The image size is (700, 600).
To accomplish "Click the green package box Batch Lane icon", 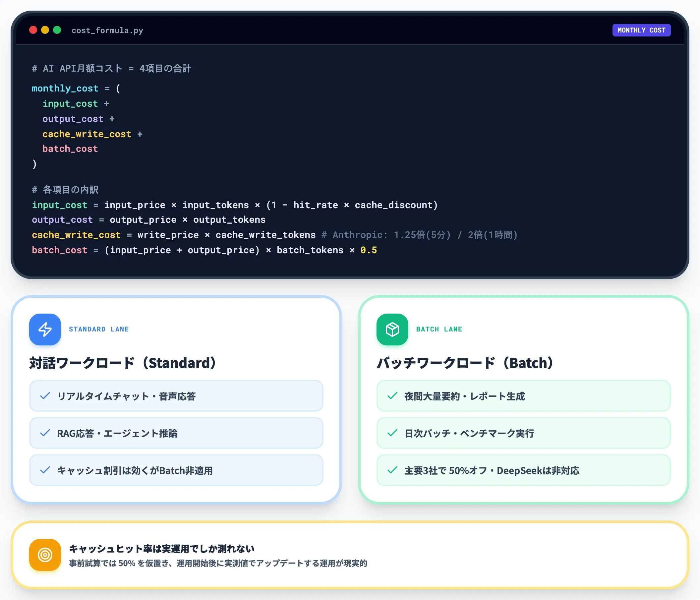I will click(392, 330).
